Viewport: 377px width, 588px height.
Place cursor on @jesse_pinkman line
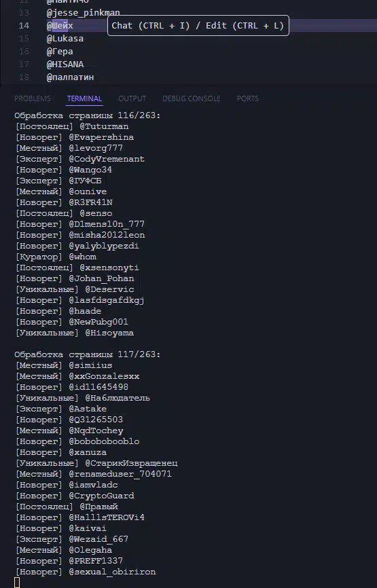84,13
